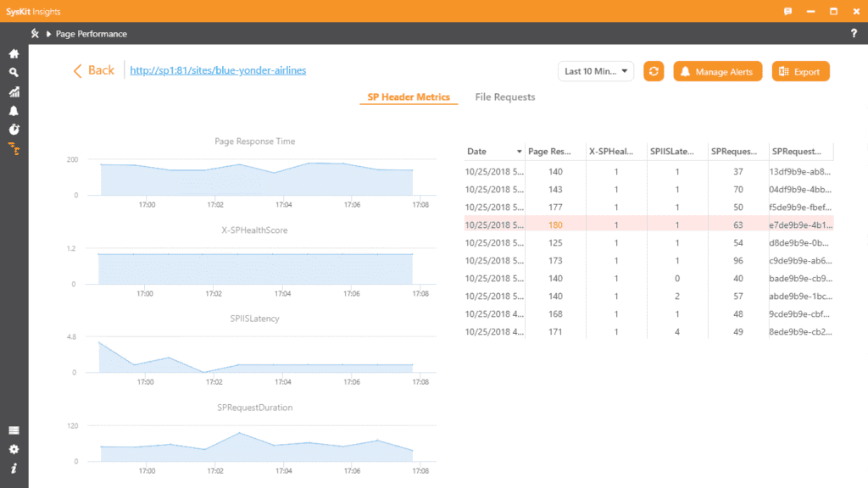868x488 pixels.
Task: Open the Home icon in sidebar
Action: pyautogui.click(x=14, y=53)
